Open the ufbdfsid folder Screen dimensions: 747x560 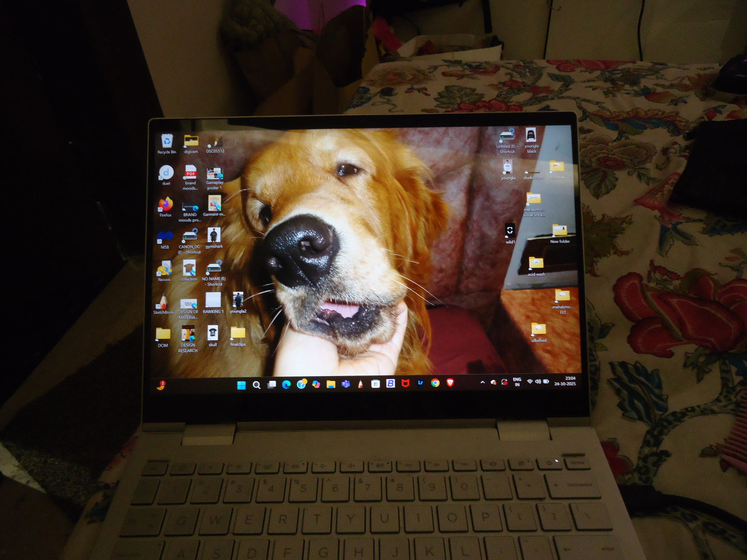click(x=539, y=332)
